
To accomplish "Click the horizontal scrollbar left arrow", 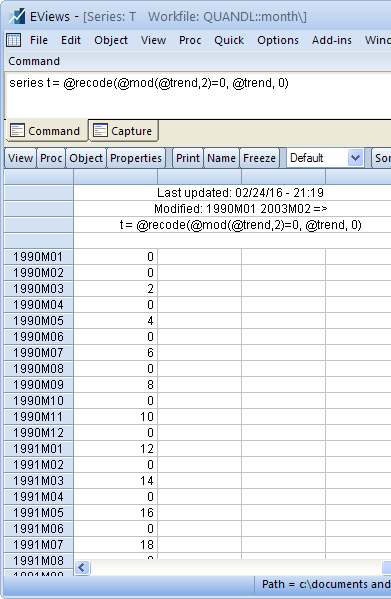I will click(x=82, y=567).
